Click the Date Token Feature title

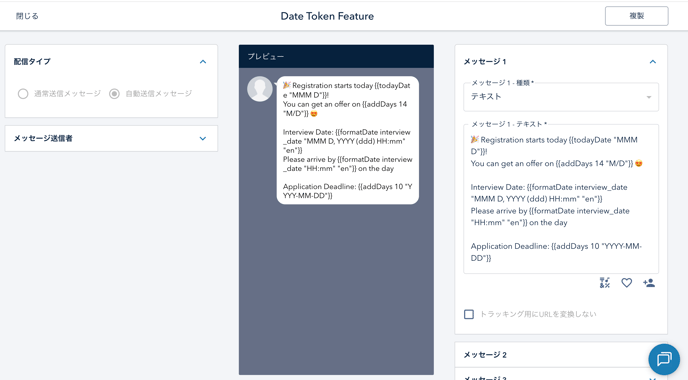(327, 16)
